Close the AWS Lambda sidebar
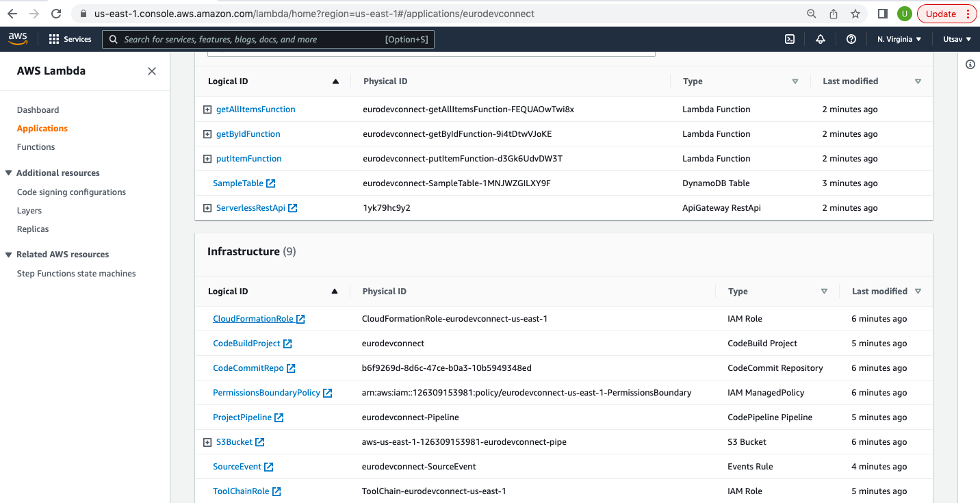The height and width of the screenshot is (503, 980). click(152, 71)
